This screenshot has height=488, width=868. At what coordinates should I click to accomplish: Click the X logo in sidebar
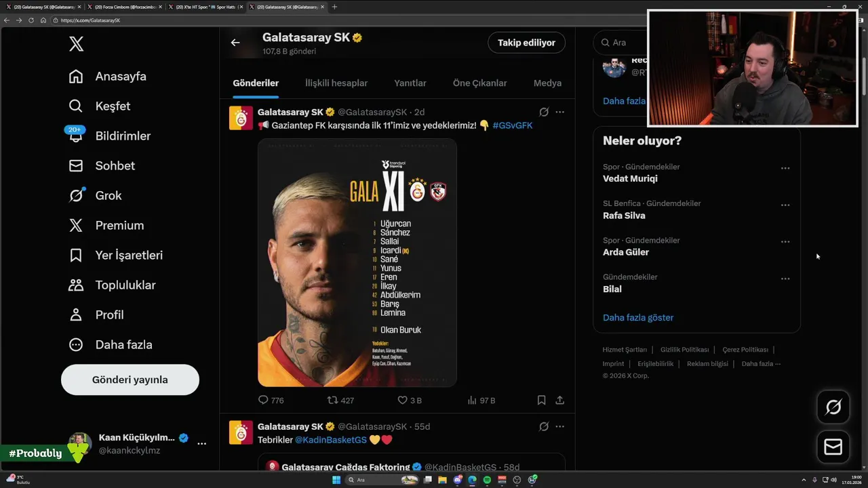(x=76, y=45)
